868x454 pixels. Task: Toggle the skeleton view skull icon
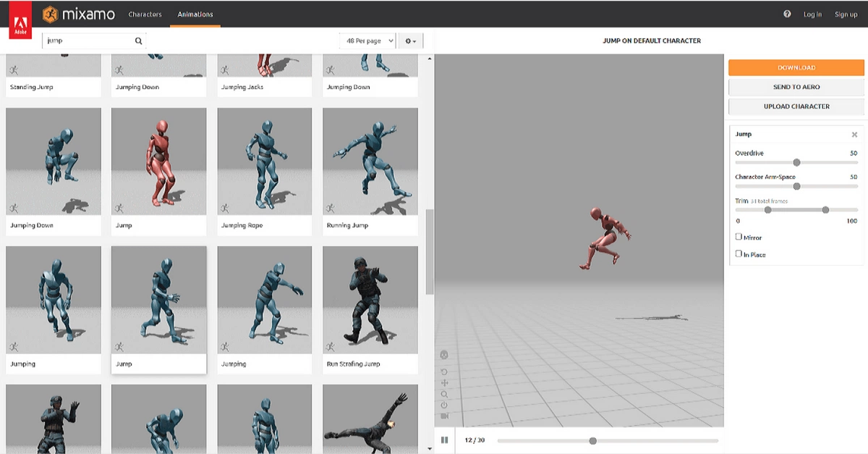point(444,355)
